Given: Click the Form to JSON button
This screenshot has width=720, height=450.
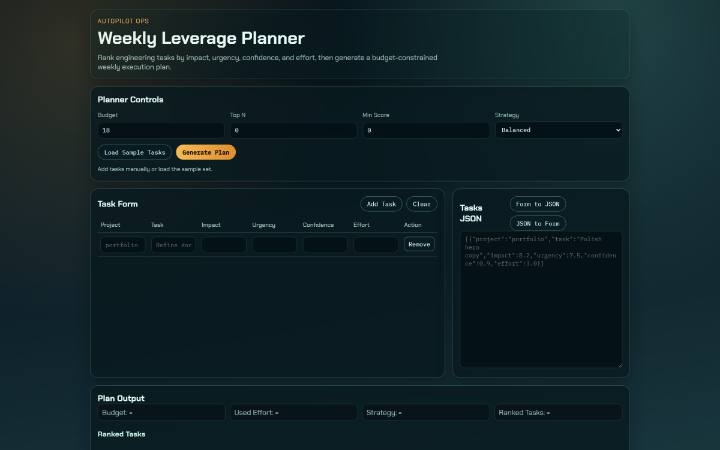Looking at the screenshot, I should [538, 204].
